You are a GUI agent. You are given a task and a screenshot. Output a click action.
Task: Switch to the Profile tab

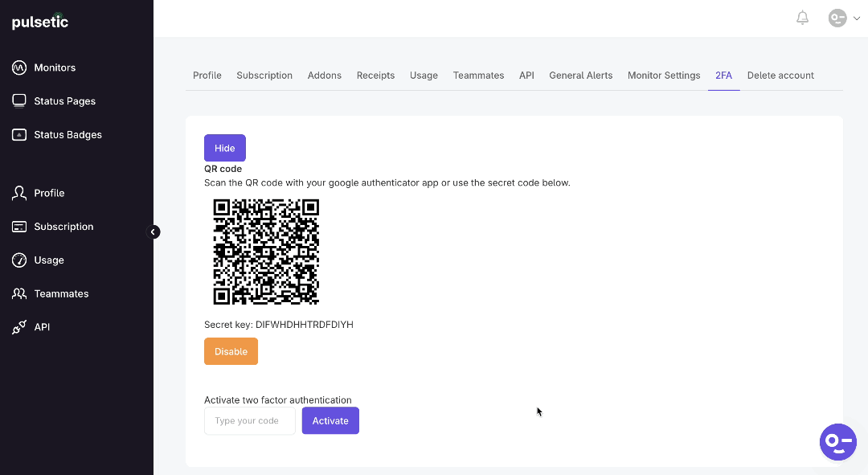(x=207, y=76)
